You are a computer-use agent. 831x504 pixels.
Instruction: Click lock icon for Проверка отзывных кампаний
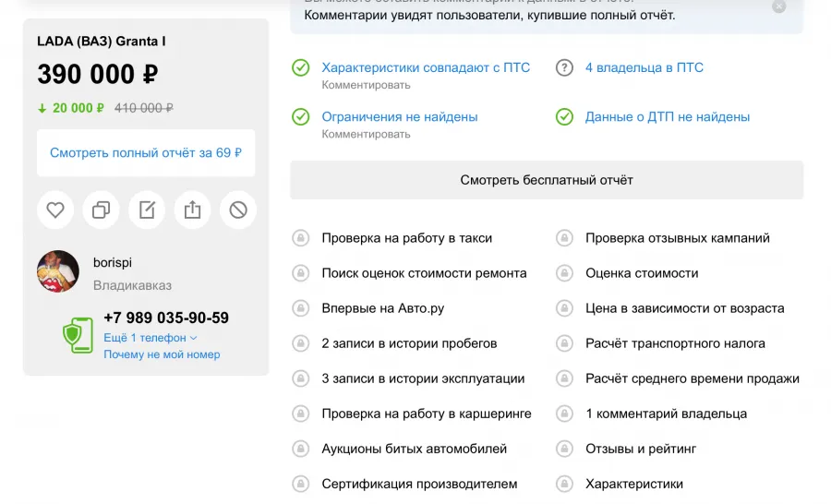click(x=564, y=238)
